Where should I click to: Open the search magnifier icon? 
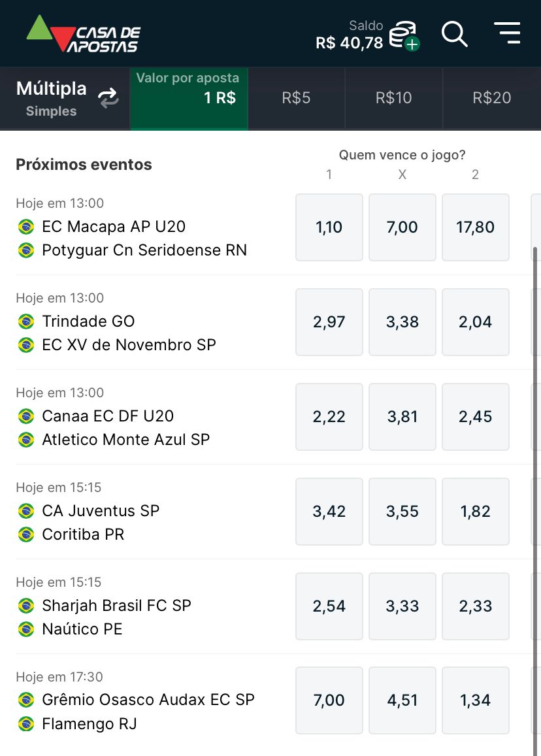(454, 34)
